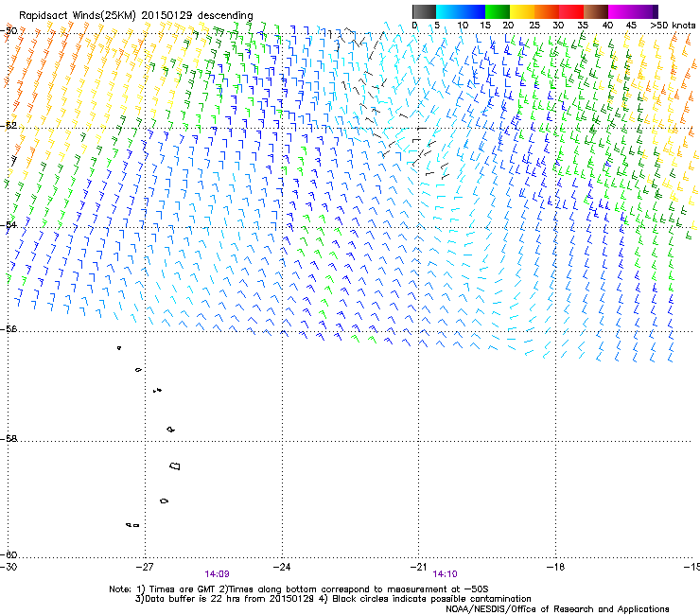This screenshot has height=615, width=700.
Task: Click the legend label '35'
Action: 583,26
